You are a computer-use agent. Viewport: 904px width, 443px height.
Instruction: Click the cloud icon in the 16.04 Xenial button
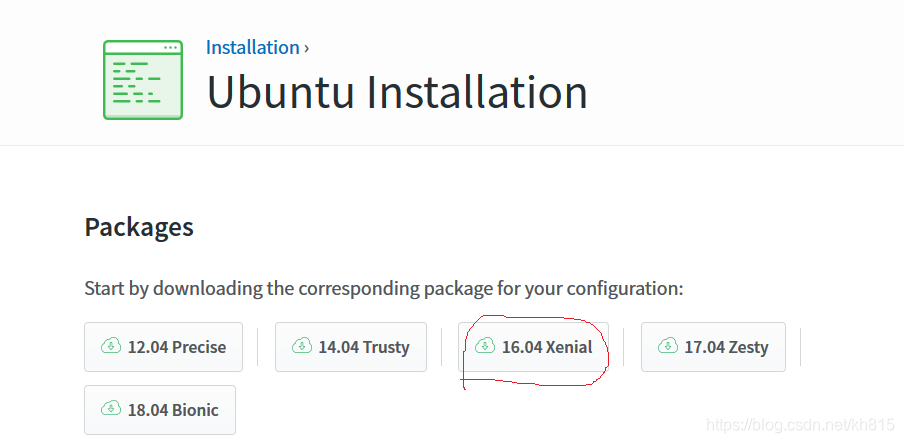(485, 346)
